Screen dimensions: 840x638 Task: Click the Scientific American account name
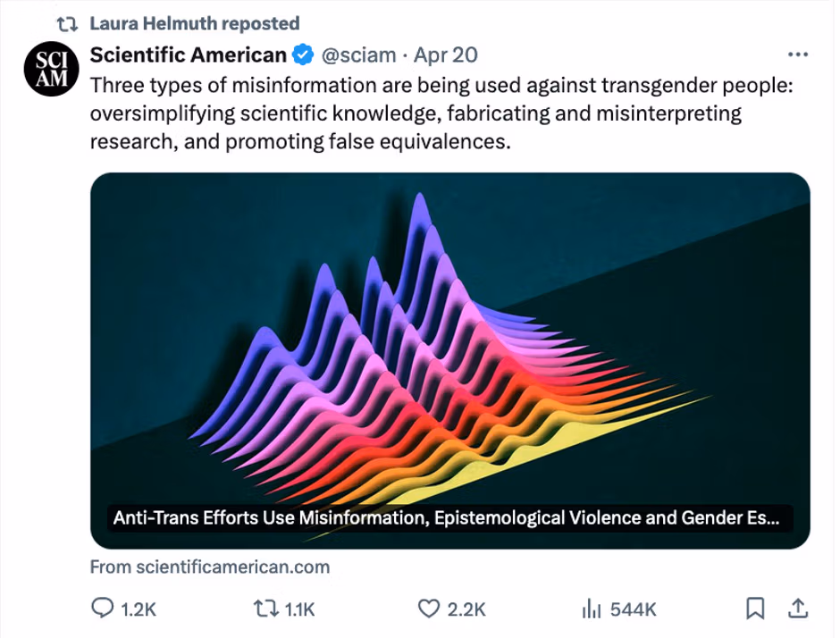point(188,55)
